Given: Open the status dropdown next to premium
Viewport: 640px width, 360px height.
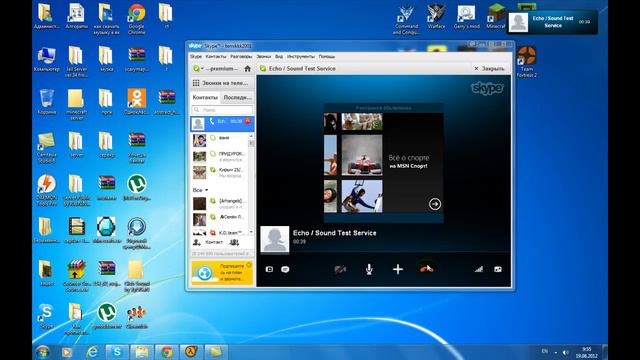Looking at the screenshot, I should 198,69.
